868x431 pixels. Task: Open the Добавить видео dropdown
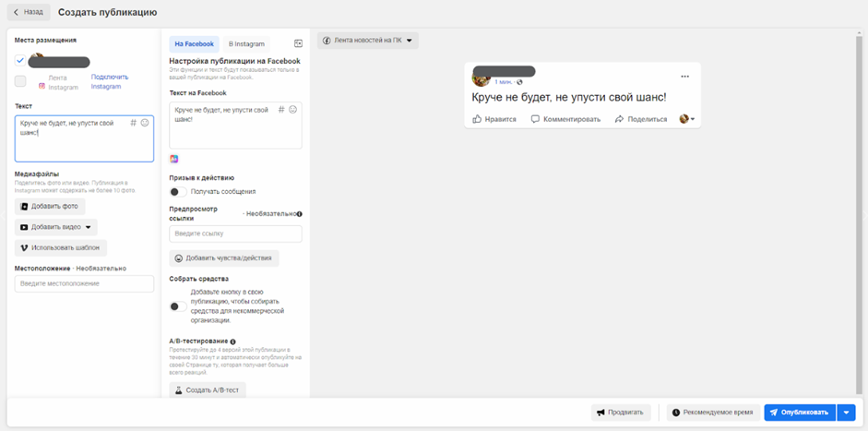(x=56, y=227)
